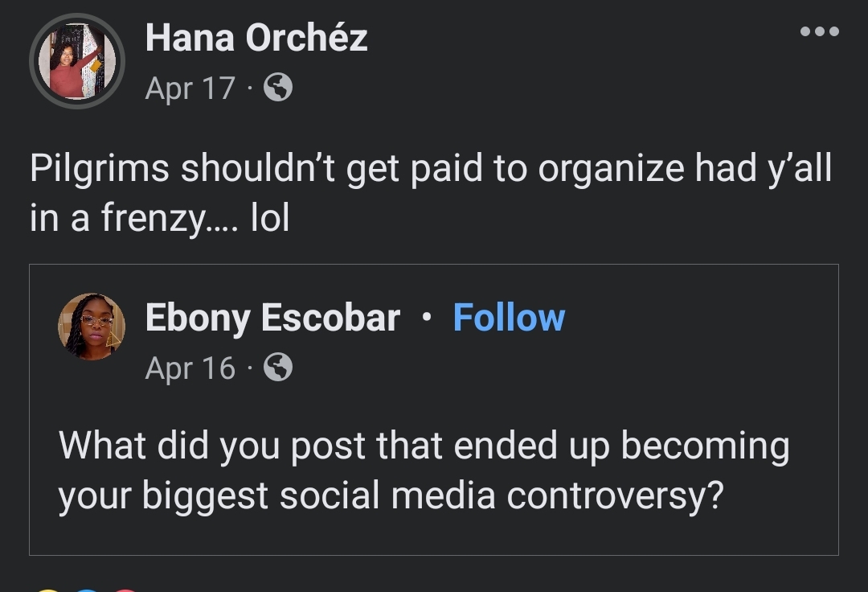Image resolution: width=868 pixels, height=592 pixels.
Task: Open the three-dot post options menu
Action: pos(820,32)
